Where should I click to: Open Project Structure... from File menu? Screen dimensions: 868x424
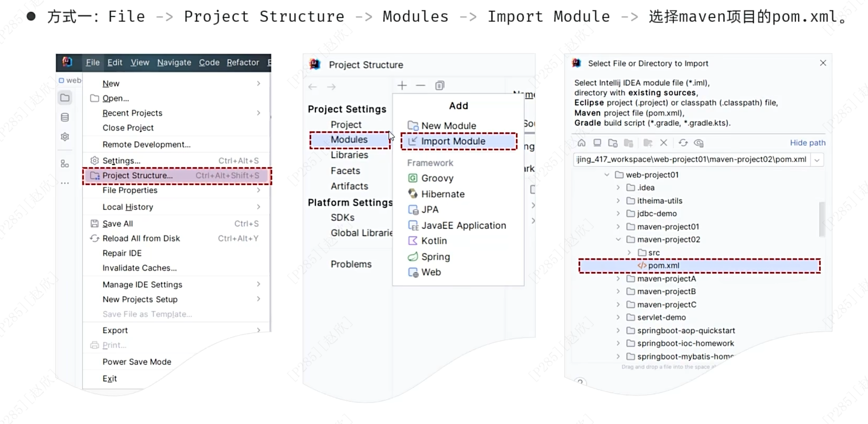[x=137, y=175]
